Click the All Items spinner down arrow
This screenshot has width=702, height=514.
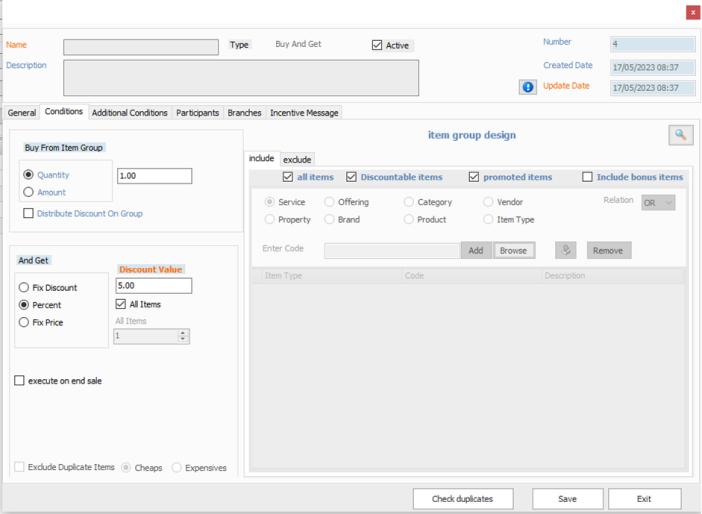point(182,340)
